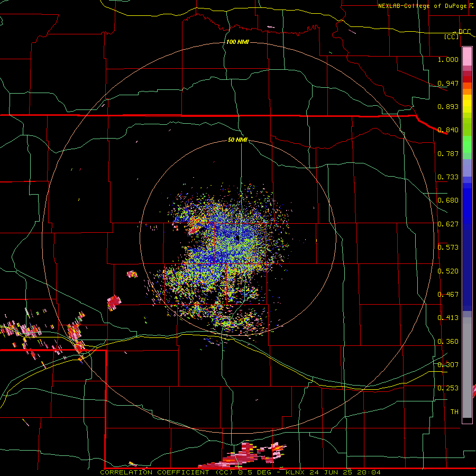Click the 0.947 color scale value
Viewport: 476px width, 476px height.
click(x=448, y=83)
